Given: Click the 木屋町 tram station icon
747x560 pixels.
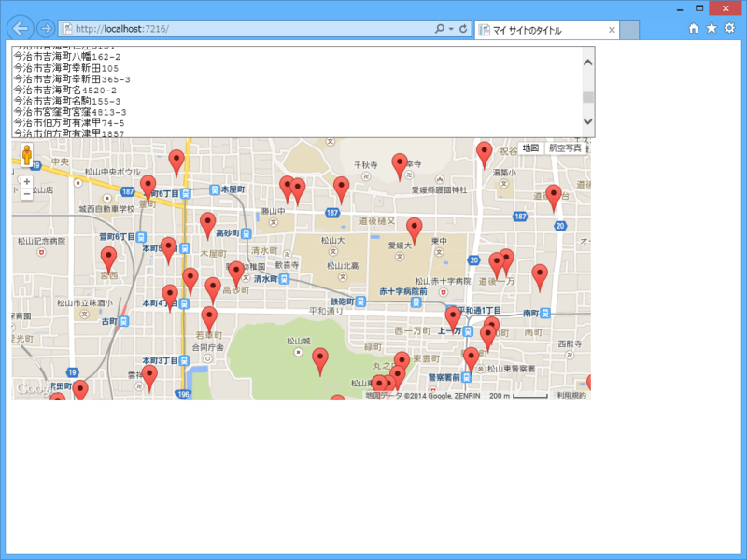Looking at the screenshot, I should coord(215,190).
